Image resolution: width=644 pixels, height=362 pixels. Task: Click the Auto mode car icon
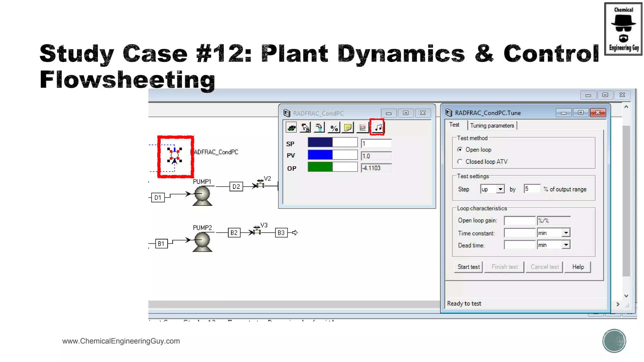pos(291,128)
